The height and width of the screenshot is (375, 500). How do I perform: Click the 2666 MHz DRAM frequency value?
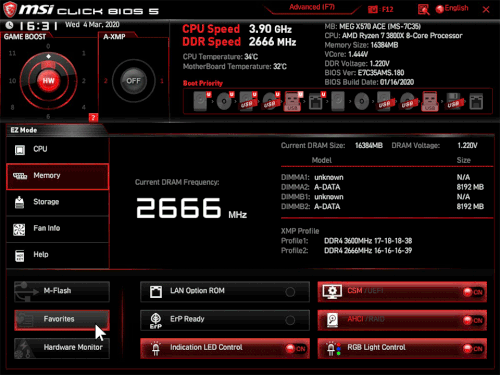coord(191,208)
